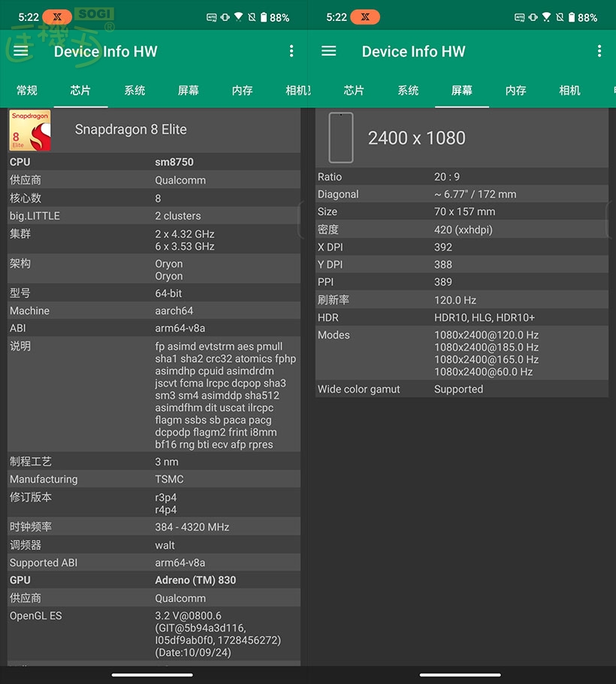Tap the left screen clock 5:22
Screen dimensions: 616x684
pyautogui.click(x=29, y=17)
